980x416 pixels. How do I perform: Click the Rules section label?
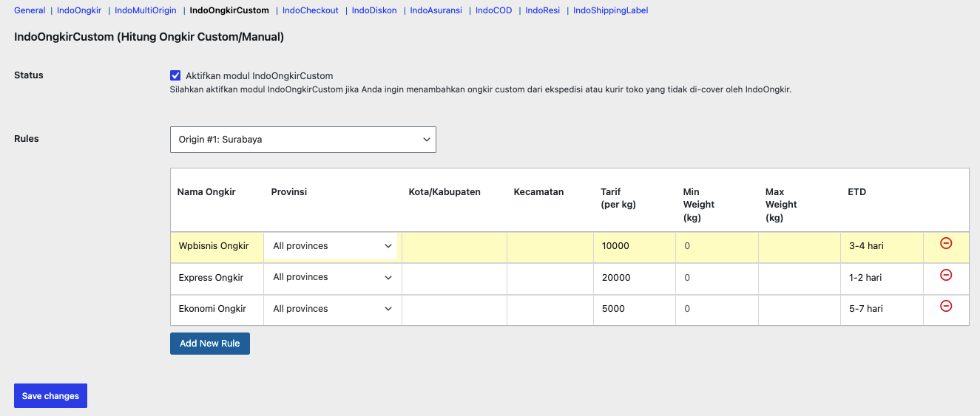(x=27, y=139)
